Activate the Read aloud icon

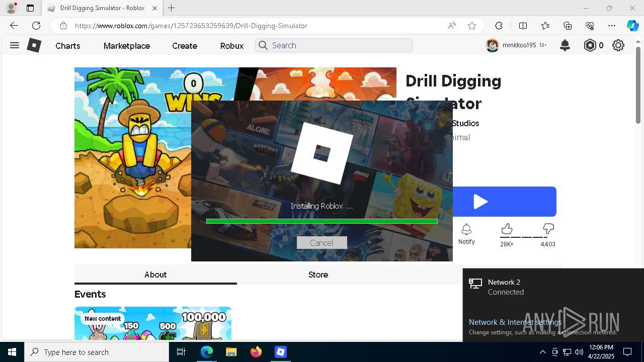coord(452,26)
